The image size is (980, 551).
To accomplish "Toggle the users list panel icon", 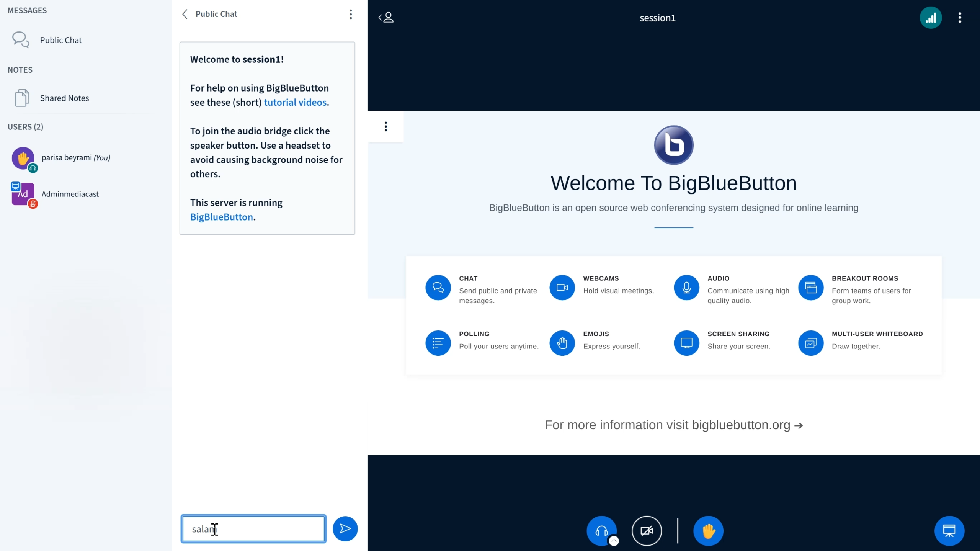I will [386, 18].
